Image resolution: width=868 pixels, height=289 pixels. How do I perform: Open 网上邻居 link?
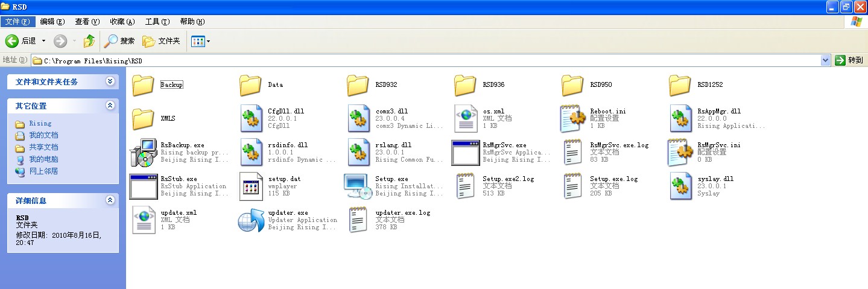click(43, 171)
